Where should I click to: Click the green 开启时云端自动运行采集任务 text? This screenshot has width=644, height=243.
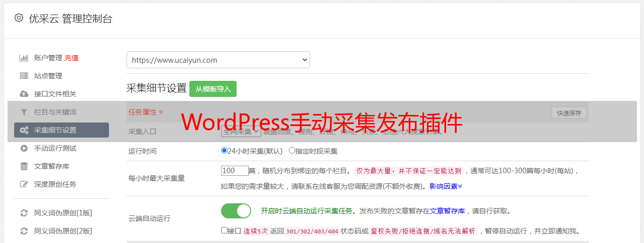[x=306, y=211]
